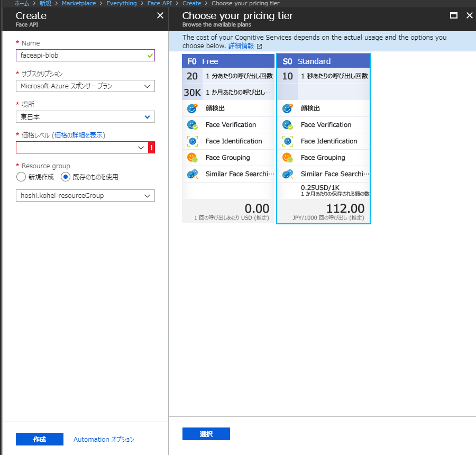Click the 作成 create button
476x455 pixels.
[x=40, y=439]
